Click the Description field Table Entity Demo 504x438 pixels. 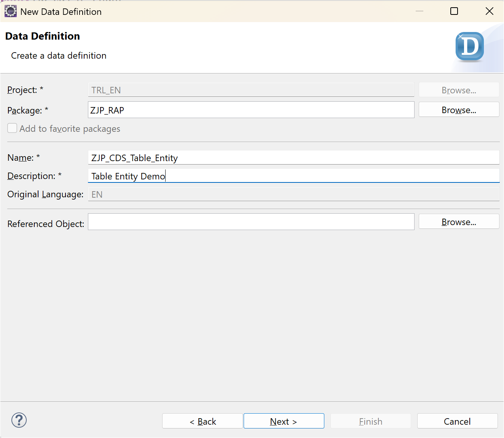click(293, 176)
